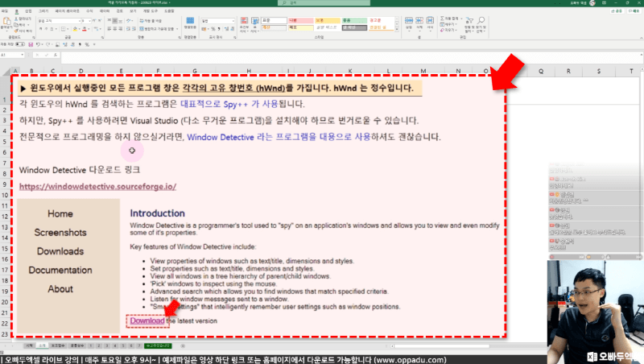Viewport: 644px width, 364px height.
Task: Select column header R
Action: pyautogui.click(x=568, y=71)
